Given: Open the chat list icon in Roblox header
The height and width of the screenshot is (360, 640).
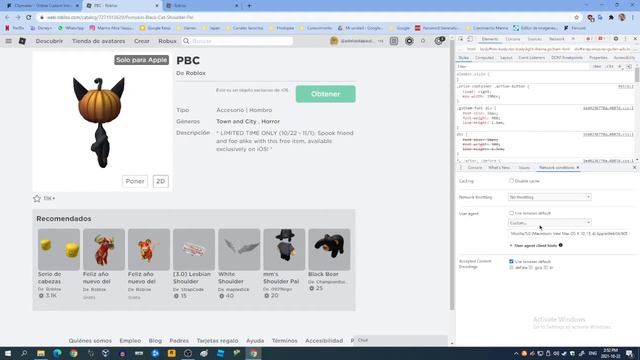Looking at the screenshot, I should click(x=394, y=41).
